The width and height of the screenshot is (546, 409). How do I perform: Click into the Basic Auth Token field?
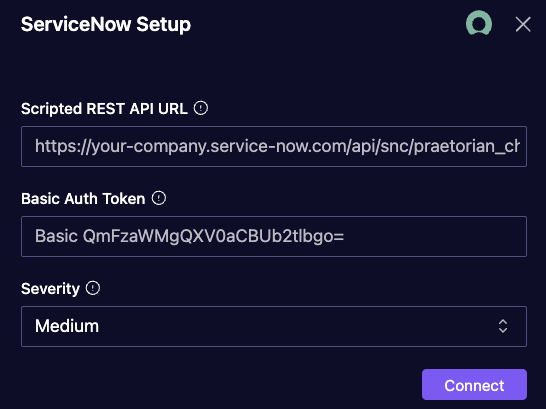(274, 236)
